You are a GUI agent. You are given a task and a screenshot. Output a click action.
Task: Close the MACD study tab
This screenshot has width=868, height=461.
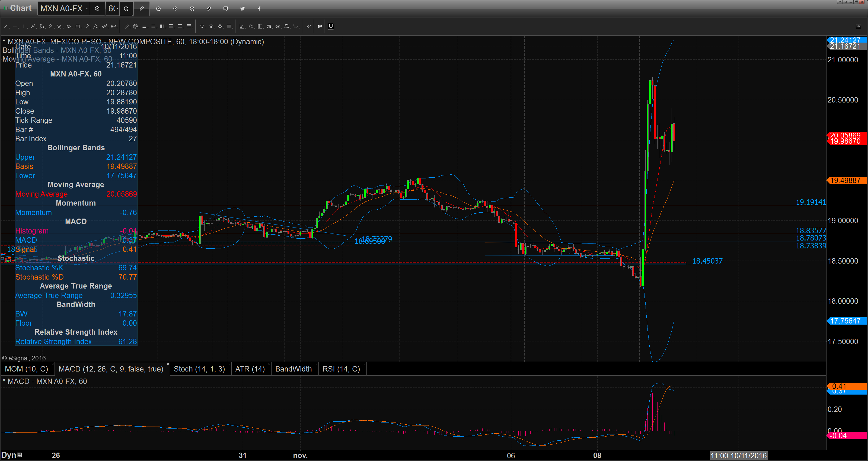168,364
